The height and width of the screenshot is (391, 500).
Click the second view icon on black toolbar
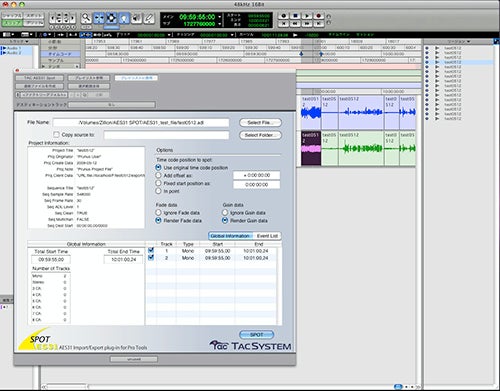pyautogui.click(x=26, y=35)
